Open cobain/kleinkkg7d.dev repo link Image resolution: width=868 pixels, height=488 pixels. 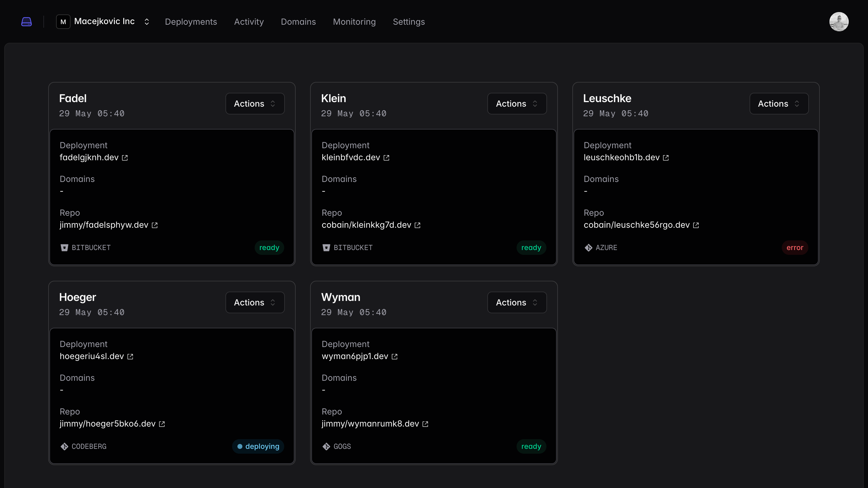coord(366,225)
